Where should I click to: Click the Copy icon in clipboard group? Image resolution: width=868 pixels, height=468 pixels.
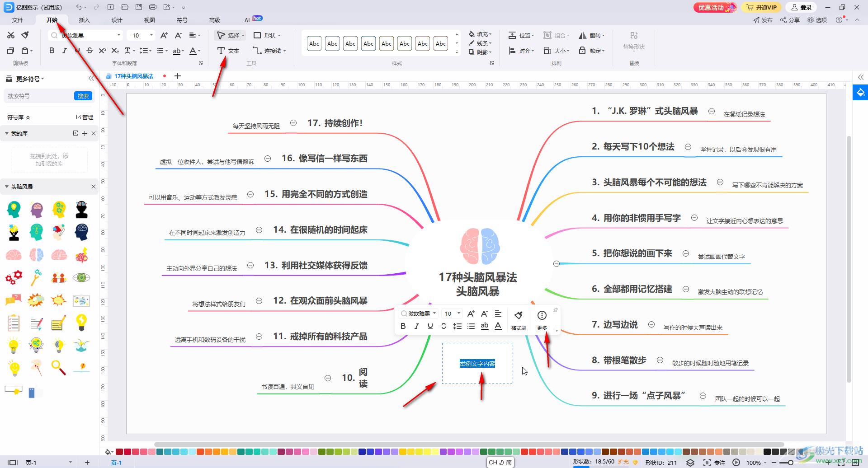[11, 51]
